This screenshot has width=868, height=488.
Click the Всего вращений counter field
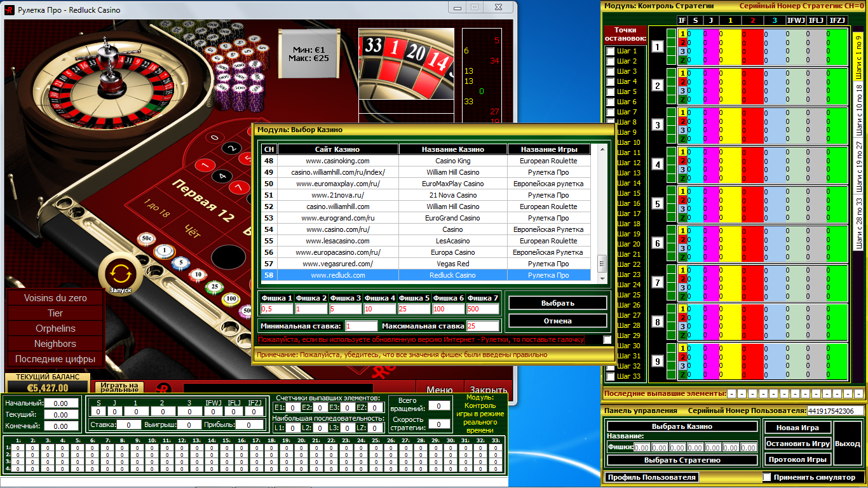coord(439,405)
